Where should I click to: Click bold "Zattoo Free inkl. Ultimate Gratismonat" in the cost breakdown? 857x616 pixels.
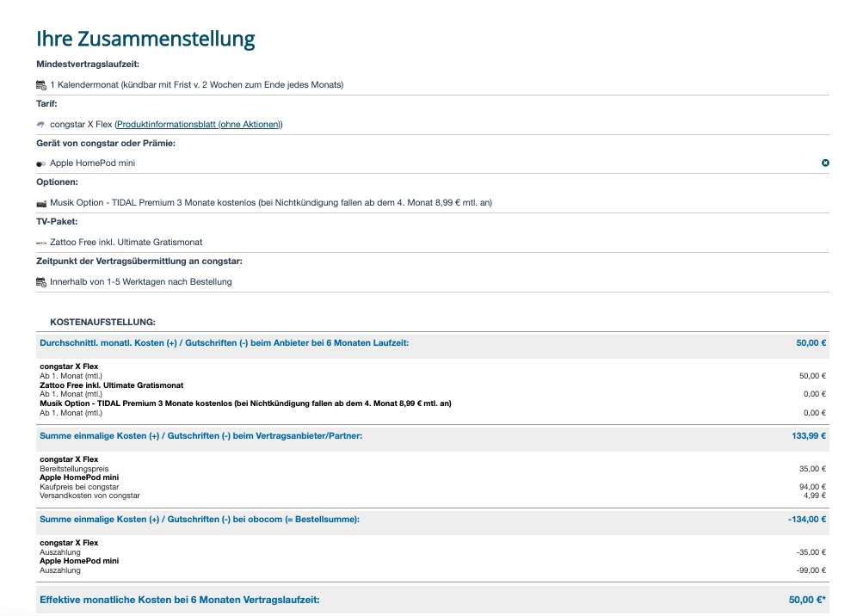[112, 385]
